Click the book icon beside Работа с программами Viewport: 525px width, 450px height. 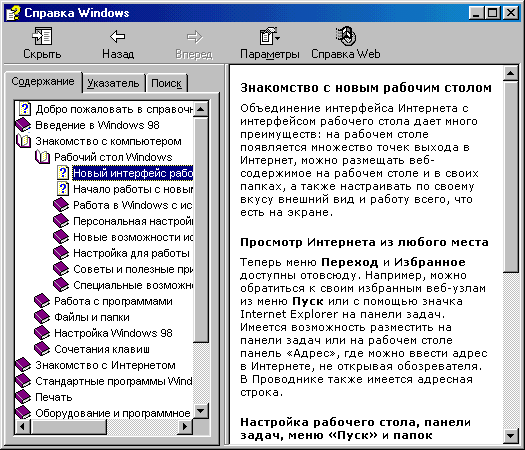pyautogui.click(x=42, y=301)
